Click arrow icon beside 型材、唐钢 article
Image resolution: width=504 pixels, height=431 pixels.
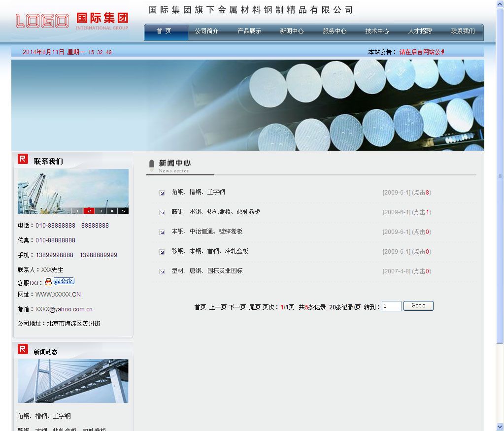(162, 271)
